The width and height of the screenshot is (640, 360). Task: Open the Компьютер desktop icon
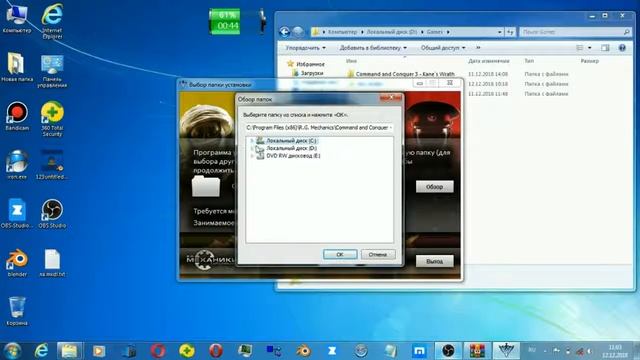click(17, 18)
